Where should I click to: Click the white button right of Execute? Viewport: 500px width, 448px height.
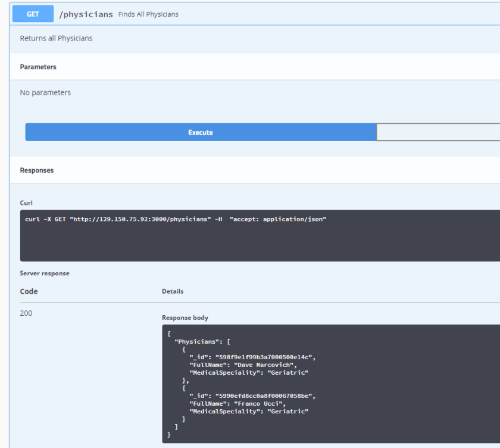point(437,132)
